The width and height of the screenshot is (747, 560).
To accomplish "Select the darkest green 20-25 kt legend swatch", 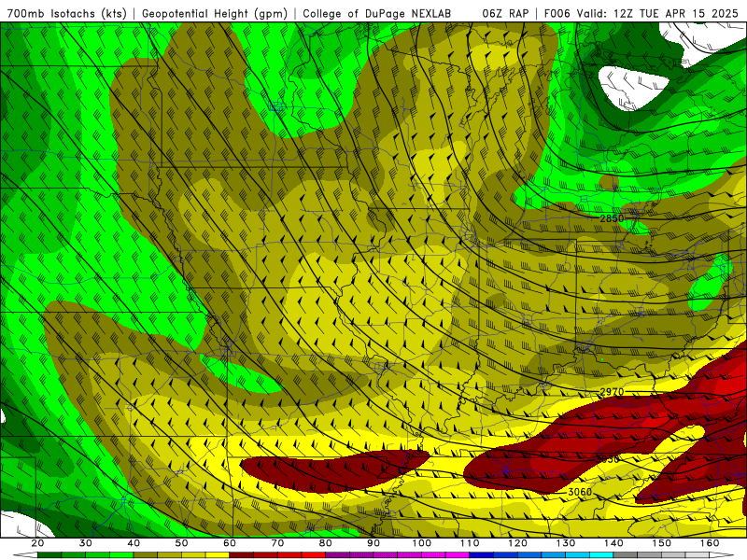I will 49,555.
